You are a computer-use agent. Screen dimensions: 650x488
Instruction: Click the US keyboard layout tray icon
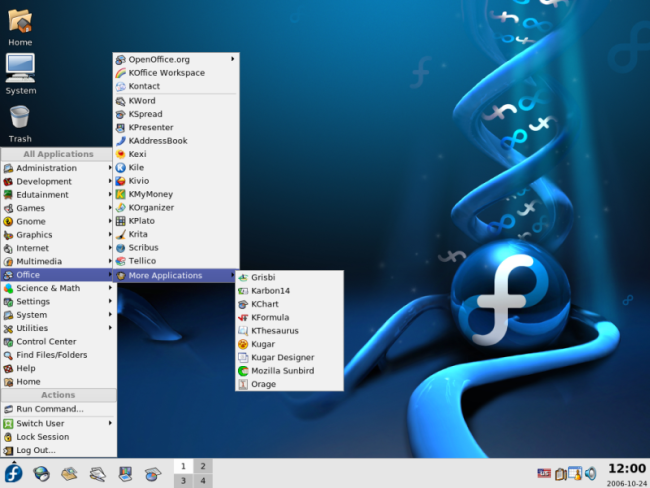pyautogui.click(x=544, y=473)
